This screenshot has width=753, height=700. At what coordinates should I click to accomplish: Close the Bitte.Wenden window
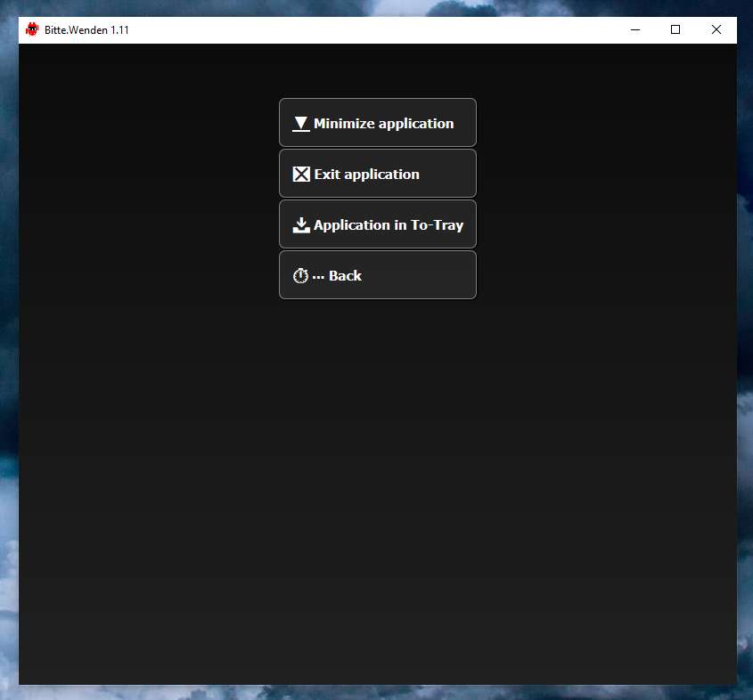coord(716,29)
